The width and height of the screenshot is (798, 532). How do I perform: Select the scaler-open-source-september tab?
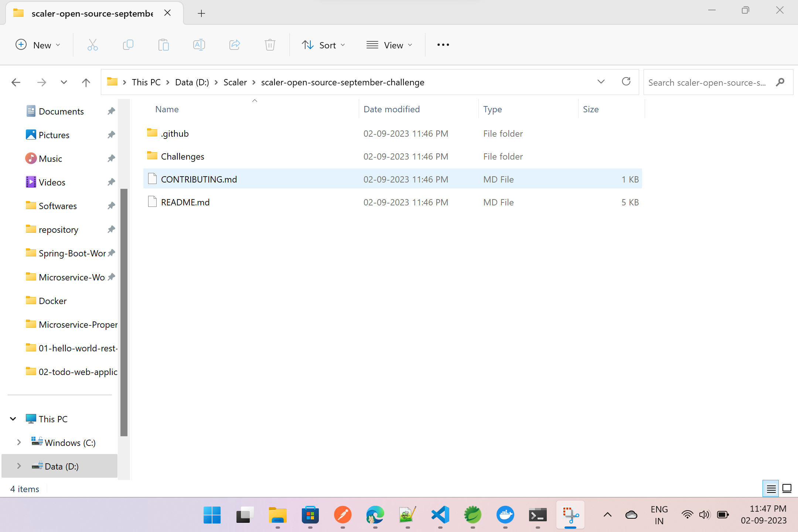tap(92, 13)
